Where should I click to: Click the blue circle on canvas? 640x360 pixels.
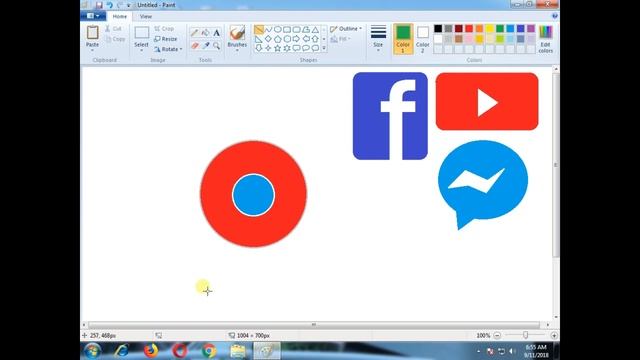coord(253,195)
